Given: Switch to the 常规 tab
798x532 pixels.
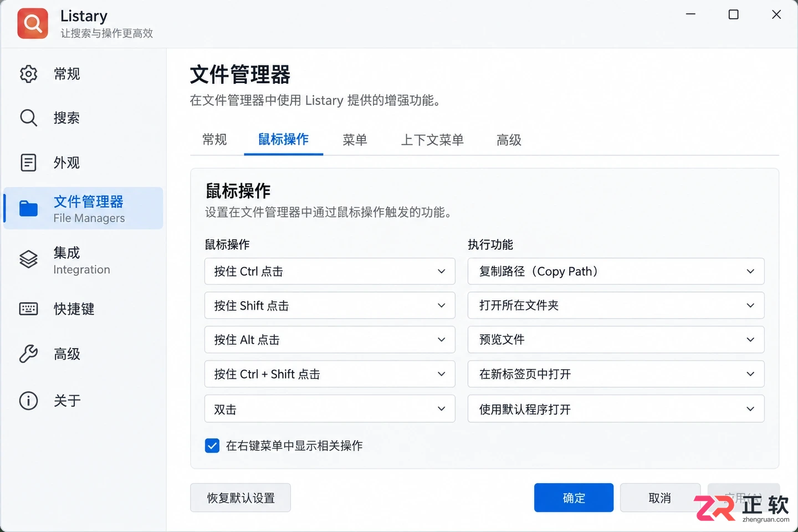Looking at the screenshot, I should click(215, 140).
